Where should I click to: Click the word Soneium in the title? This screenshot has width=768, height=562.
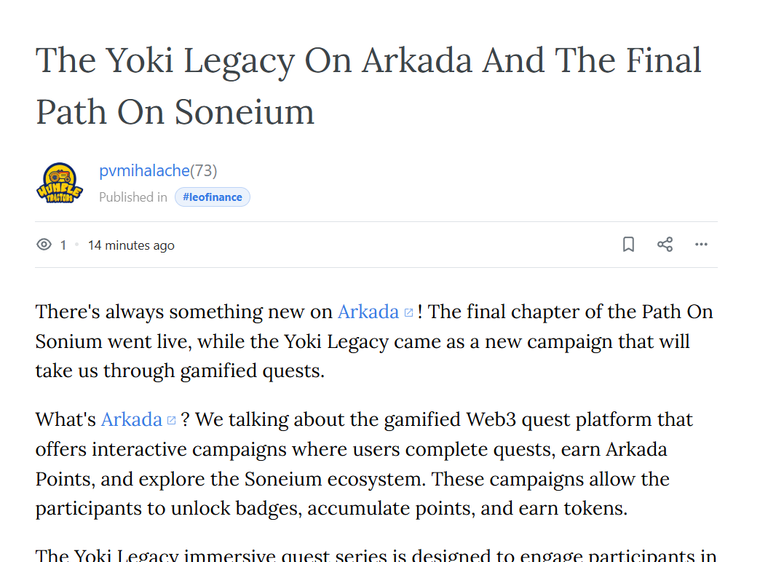click(244, 112)
